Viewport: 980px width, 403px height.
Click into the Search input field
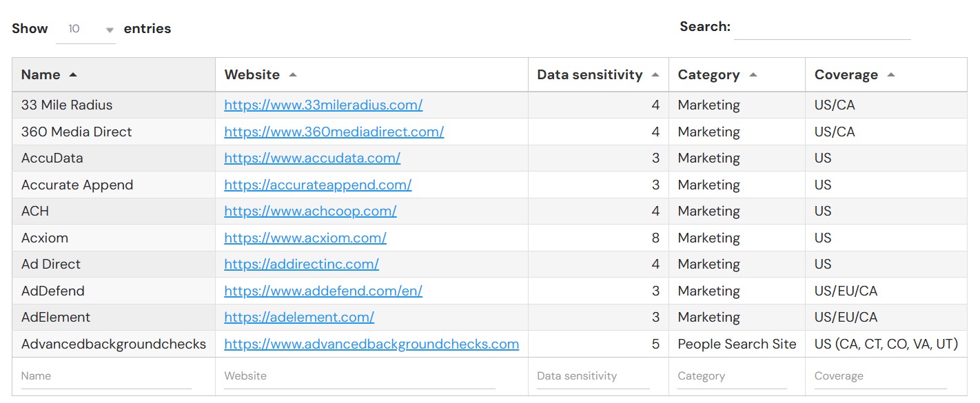(x=821, y=28)
